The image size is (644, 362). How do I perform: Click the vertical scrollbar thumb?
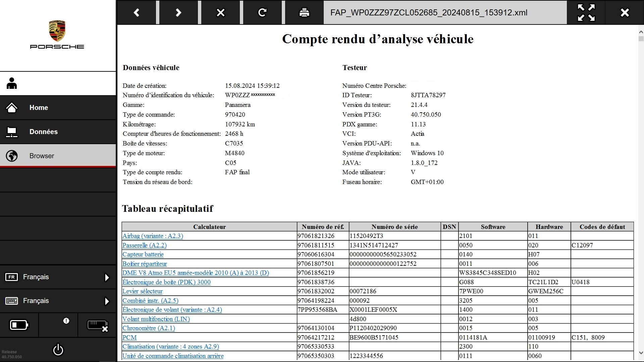point(641,39)
